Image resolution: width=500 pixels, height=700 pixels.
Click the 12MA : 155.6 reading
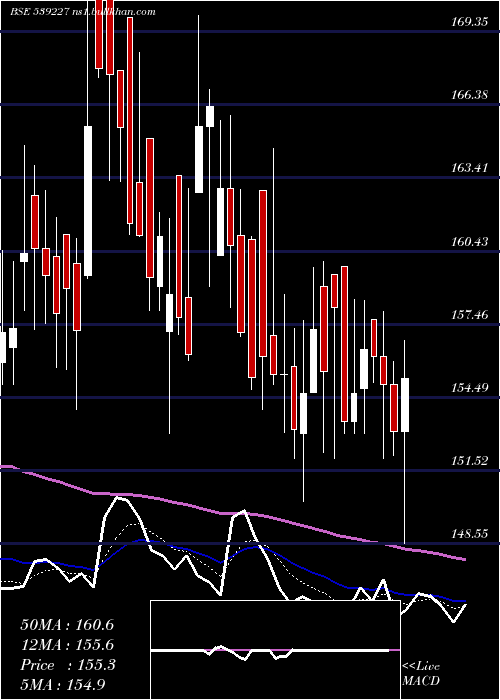(x=67, y=645)
